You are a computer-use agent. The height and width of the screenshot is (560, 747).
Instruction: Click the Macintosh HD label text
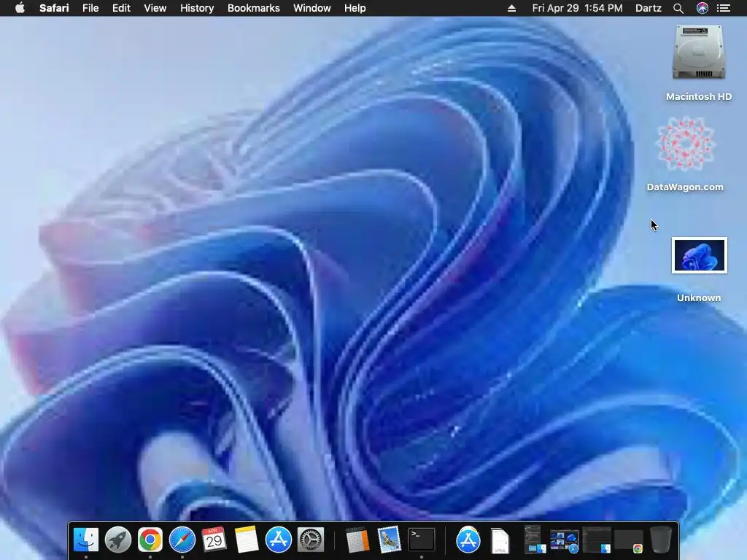[x=699, y=97]
